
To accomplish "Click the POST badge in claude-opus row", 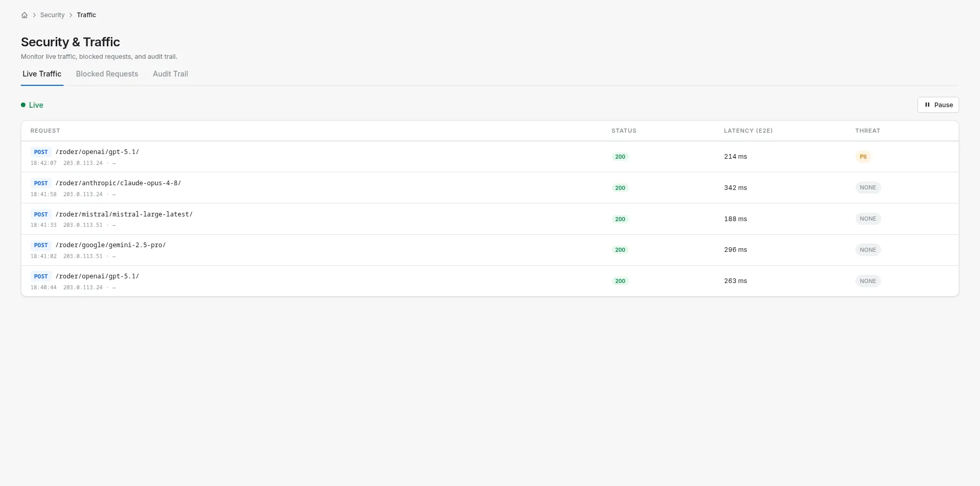I will click(41, 183).
